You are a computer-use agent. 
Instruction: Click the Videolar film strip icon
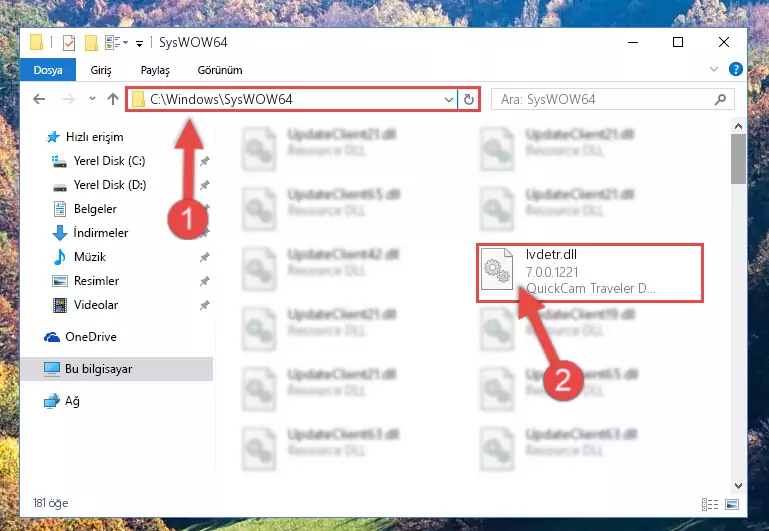tap(59, 305)
